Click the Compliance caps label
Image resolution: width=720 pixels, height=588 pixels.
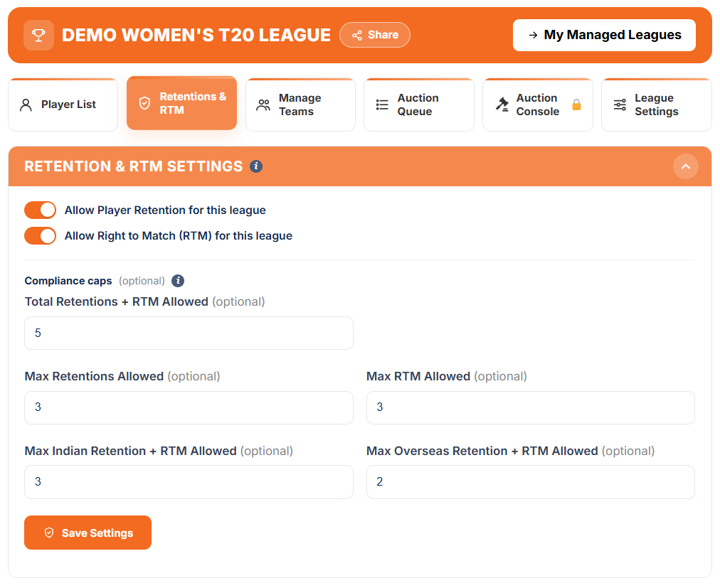tap(68, 280)
